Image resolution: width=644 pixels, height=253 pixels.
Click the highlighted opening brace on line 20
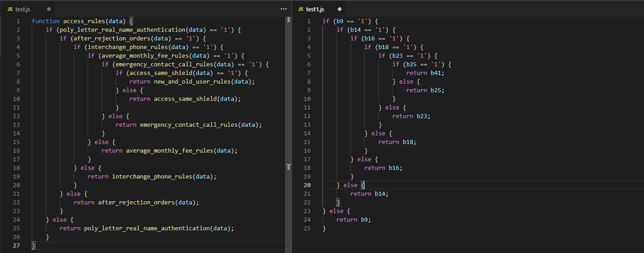(363, 185)
